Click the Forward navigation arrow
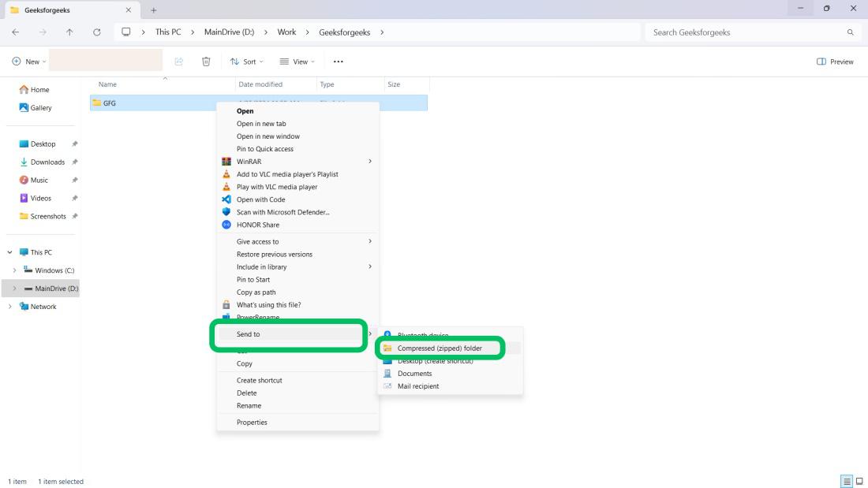This screenshot has height=488, width=868. [43, 32]
